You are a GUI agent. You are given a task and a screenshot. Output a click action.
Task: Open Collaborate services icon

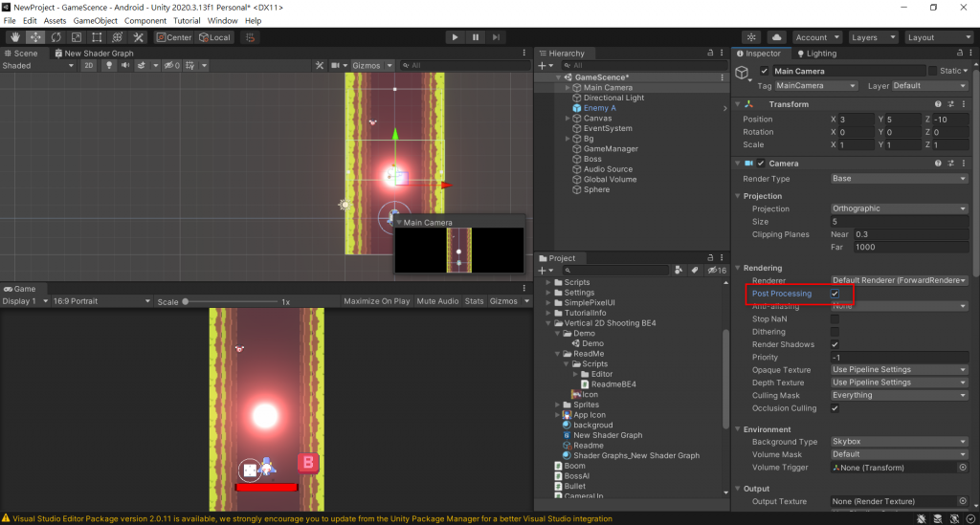(x=751, y=37)
